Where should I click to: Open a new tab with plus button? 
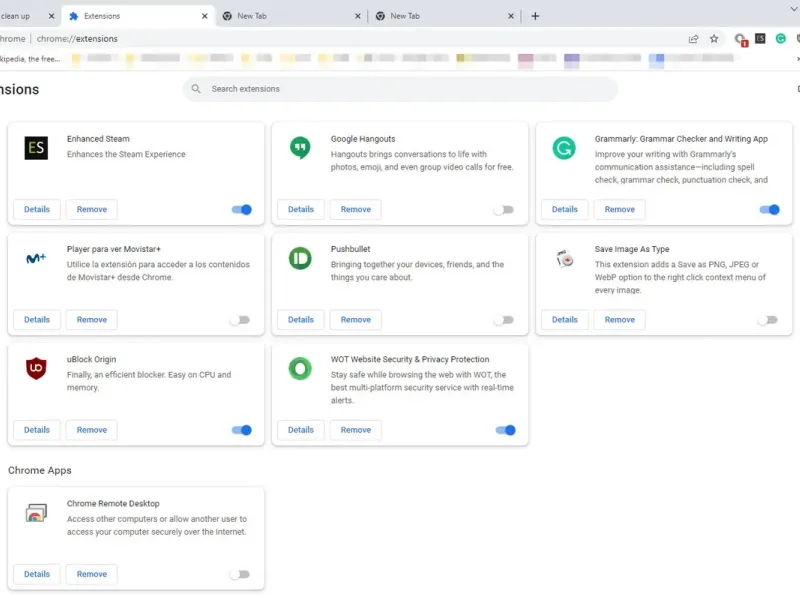coord(535,16)
